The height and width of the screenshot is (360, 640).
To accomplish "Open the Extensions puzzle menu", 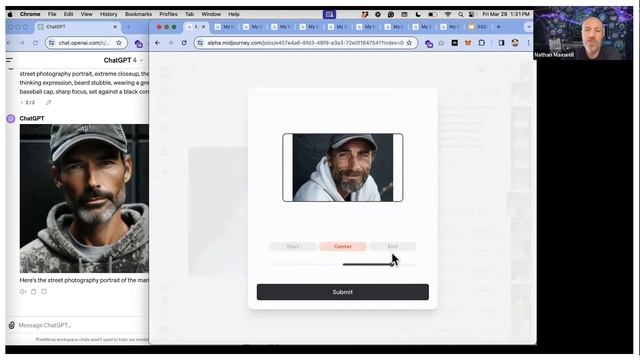I will (482, 43).
